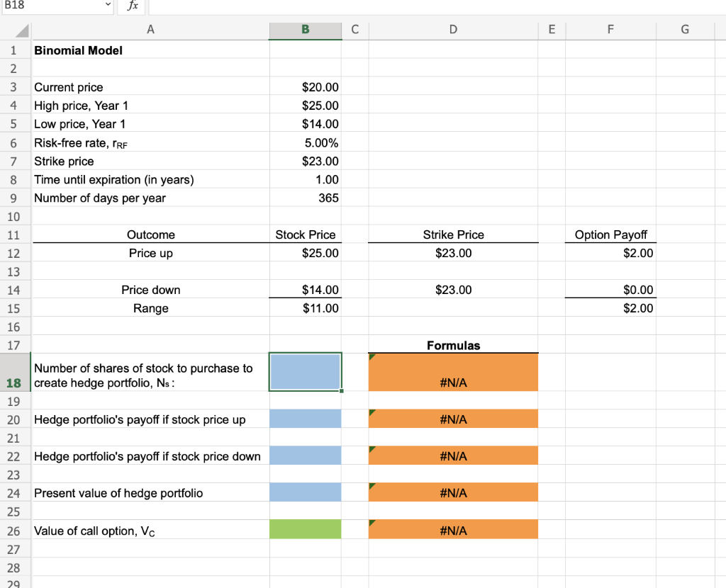
Task: Open the Name Box dropdown arrow
Action: (108, 5)
